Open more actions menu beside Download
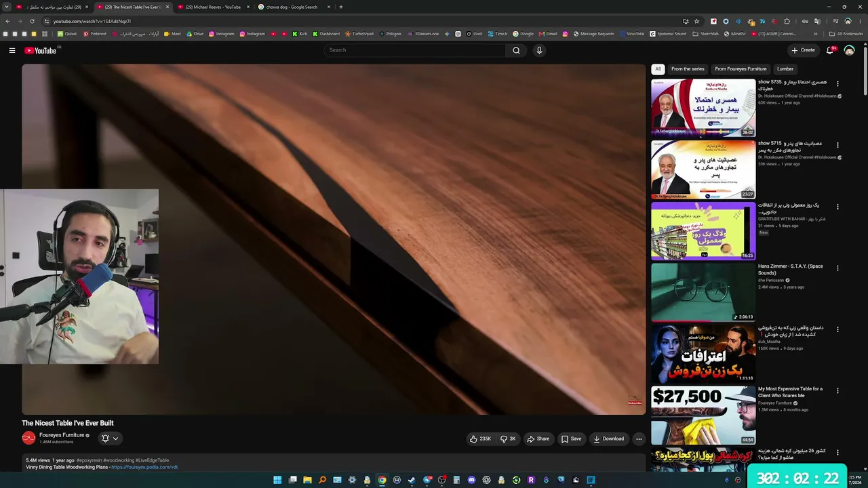 pos(639,439)
